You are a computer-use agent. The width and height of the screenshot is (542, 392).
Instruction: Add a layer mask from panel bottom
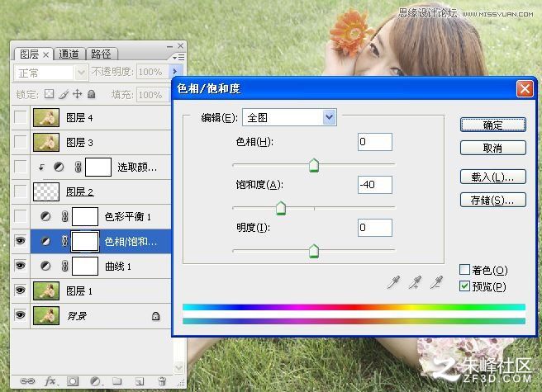click(x=73, y=381)
